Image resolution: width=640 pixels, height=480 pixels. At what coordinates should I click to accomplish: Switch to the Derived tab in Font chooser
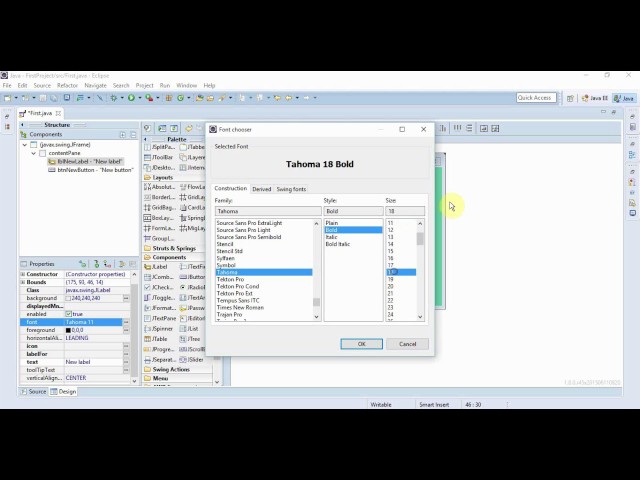click(262, 189)
